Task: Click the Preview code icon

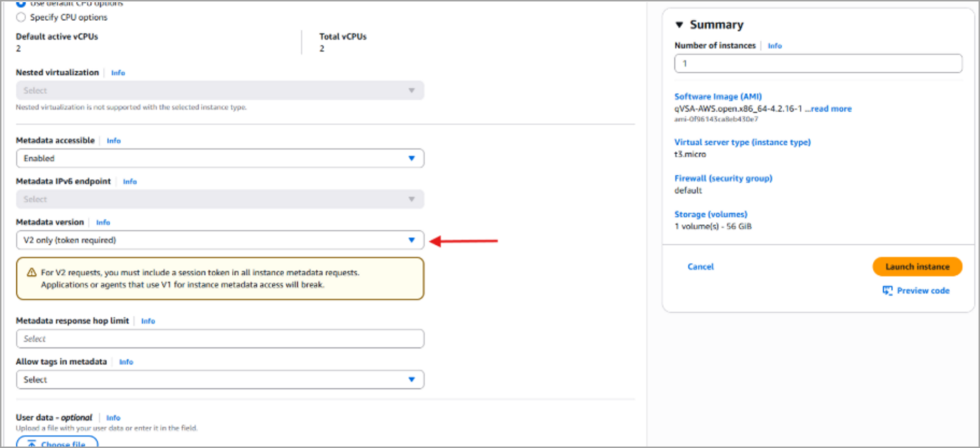Action: click(888, 291)
